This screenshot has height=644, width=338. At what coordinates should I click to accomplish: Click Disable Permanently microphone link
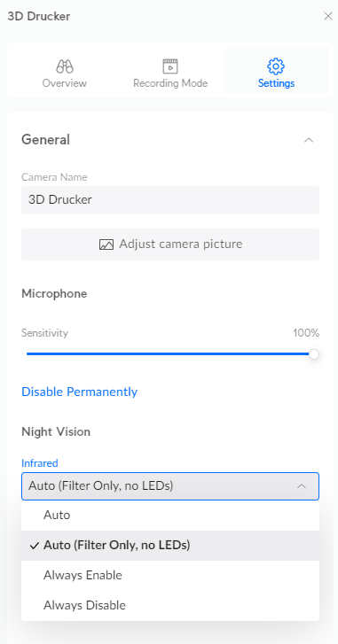[79, 392]
